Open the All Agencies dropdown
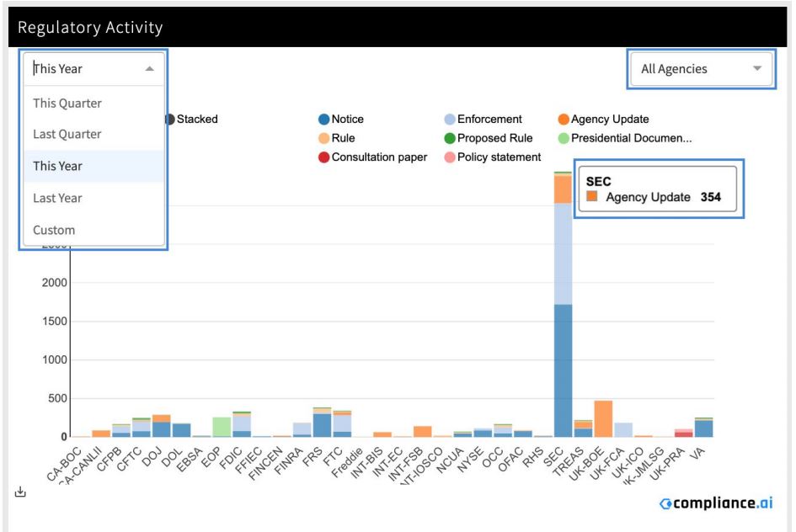Screen dimensions: 796x532 (x=701, y=69)
